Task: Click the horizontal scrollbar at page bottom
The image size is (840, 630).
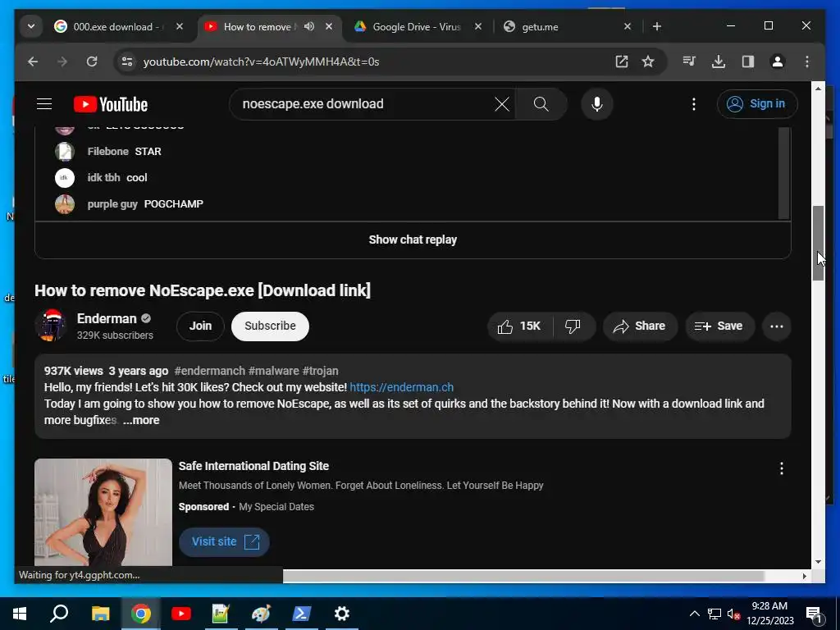Action: (x=523, y=576)
